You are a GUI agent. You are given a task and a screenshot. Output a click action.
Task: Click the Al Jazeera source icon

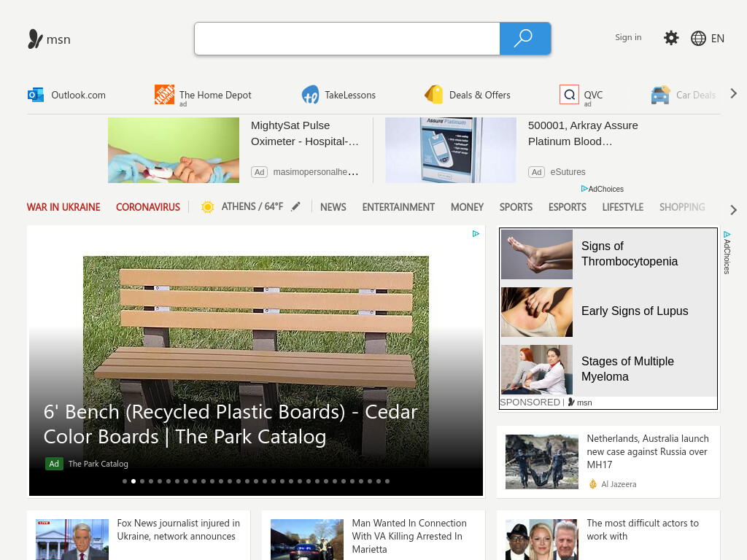tap(592, 484)
